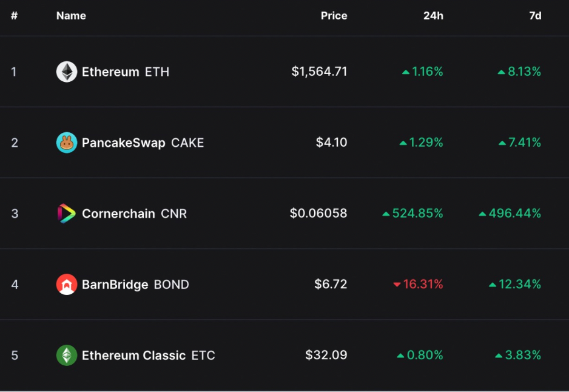Open the BarnBridge BOND coin page
569x392 pixels.
(135, 284)
